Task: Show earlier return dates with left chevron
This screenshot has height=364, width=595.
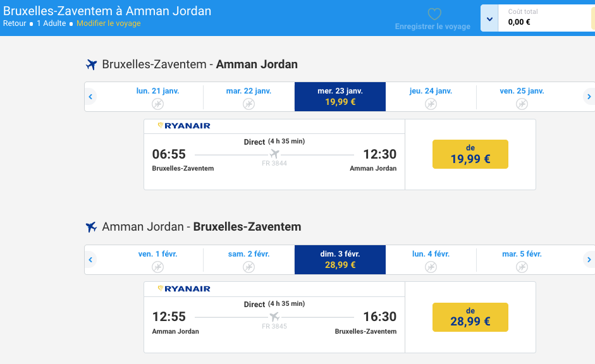Action: point(90,260)
